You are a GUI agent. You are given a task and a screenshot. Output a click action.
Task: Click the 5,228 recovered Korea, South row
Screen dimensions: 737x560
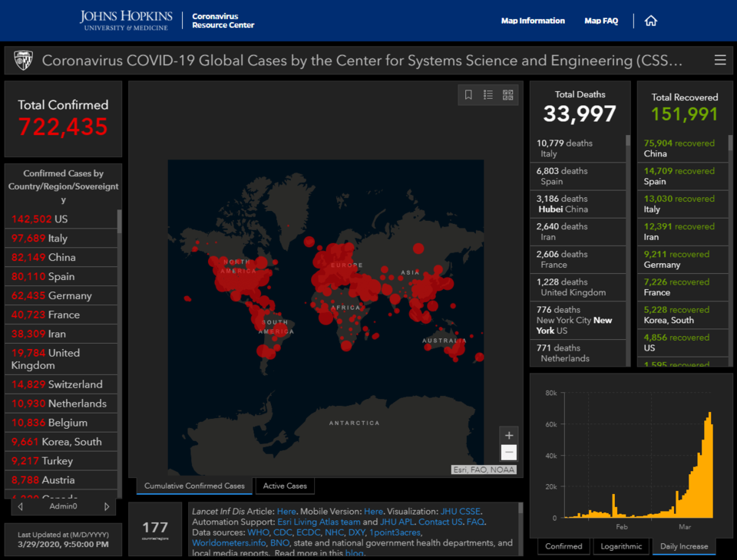click(683, 315)
